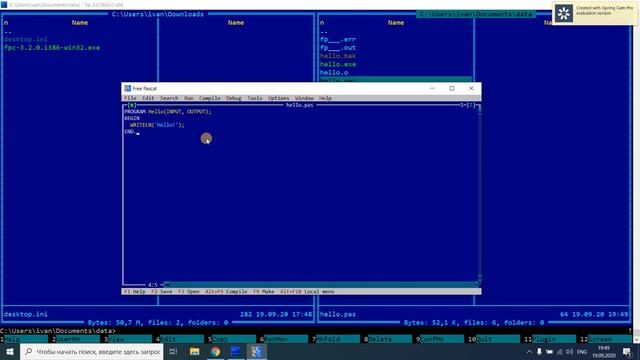Click the BEGIN line in the editor
This screenshot has height=360, width=640.
click(x=132, y=118)
